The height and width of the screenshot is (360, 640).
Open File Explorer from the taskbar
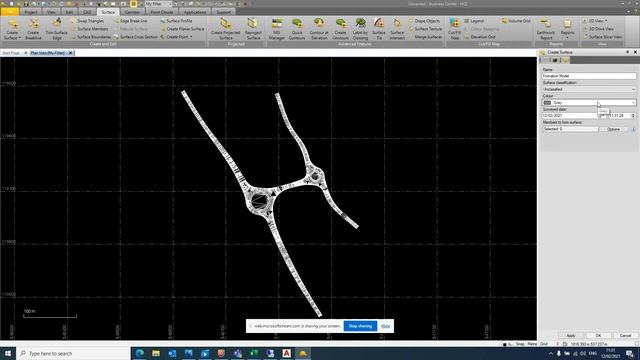tap(156, 353)
